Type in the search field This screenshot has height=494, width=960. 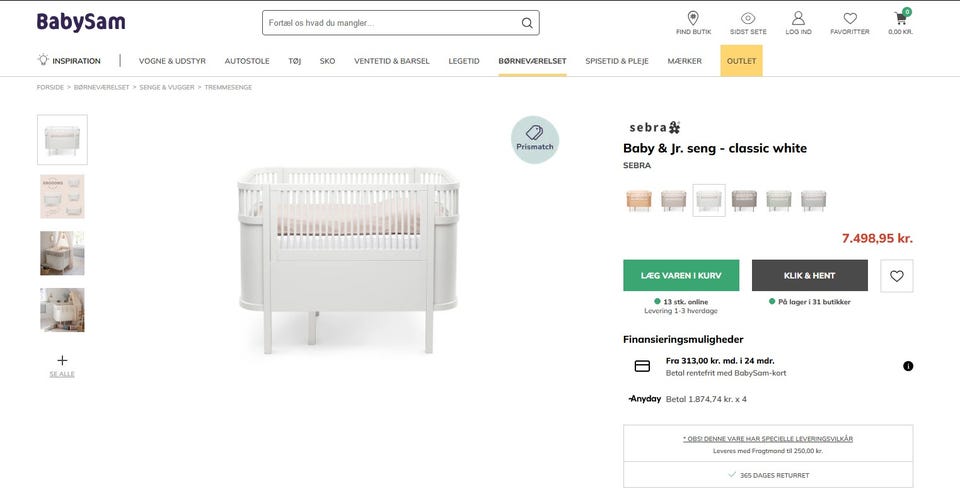pyautogui.click(x=390, y=23)
